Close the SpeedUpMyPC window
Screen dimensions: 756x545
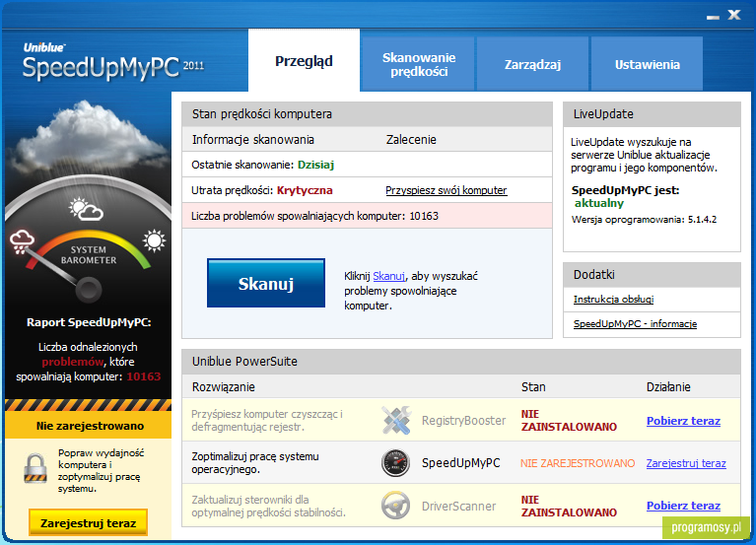click(733, 15)
